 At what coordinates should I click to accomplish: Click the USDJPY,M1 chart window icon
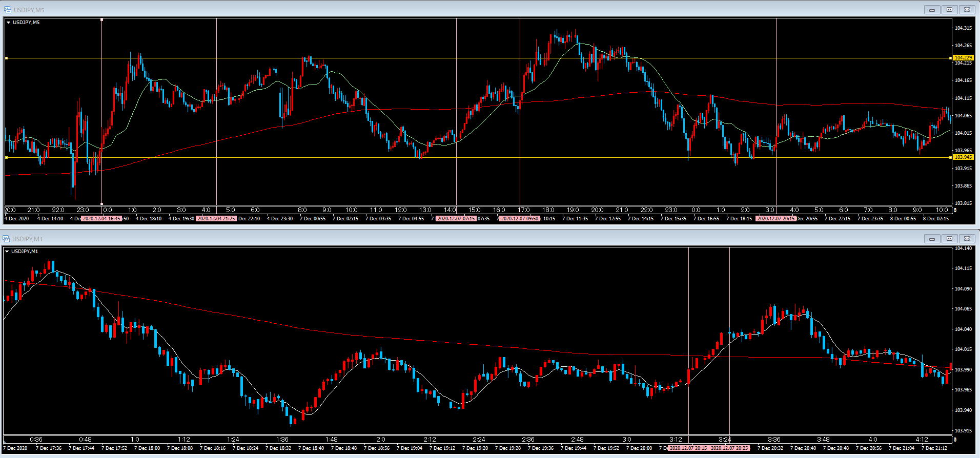[6, 239]
